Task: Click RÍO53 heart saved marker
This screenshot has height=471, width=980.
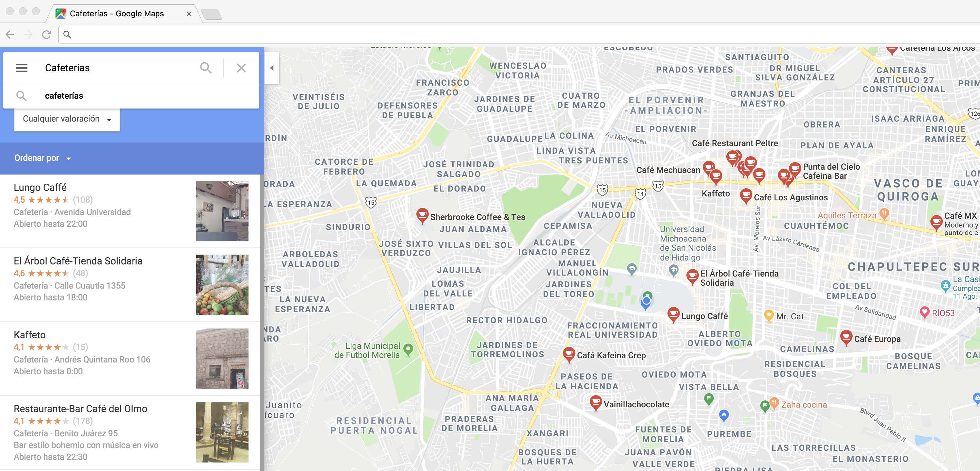Action: (x=924, y=312)
